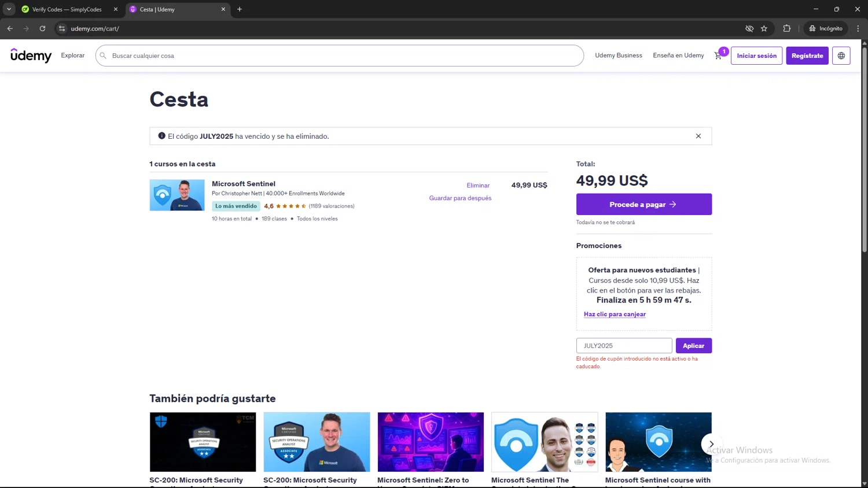Click the address bar URL udemy.com/cart/
The width and height of the screenshot is (868, 488).
click(95, 28)
